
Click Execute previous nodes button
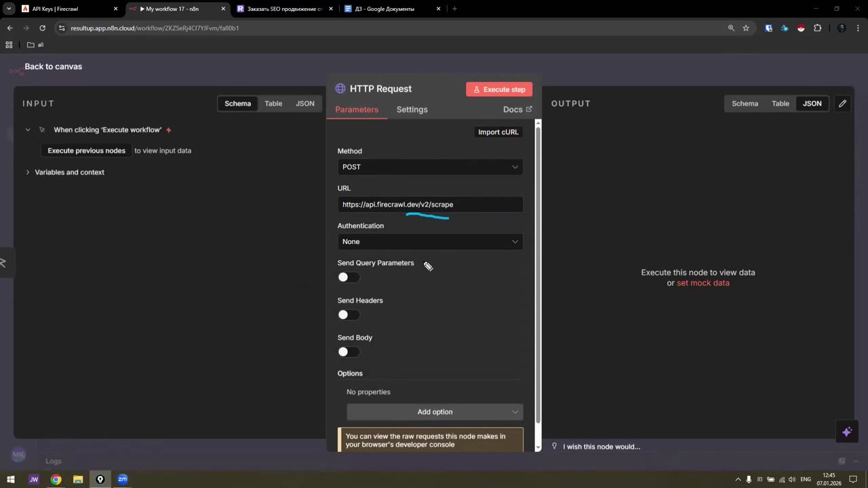click(86, 150)
